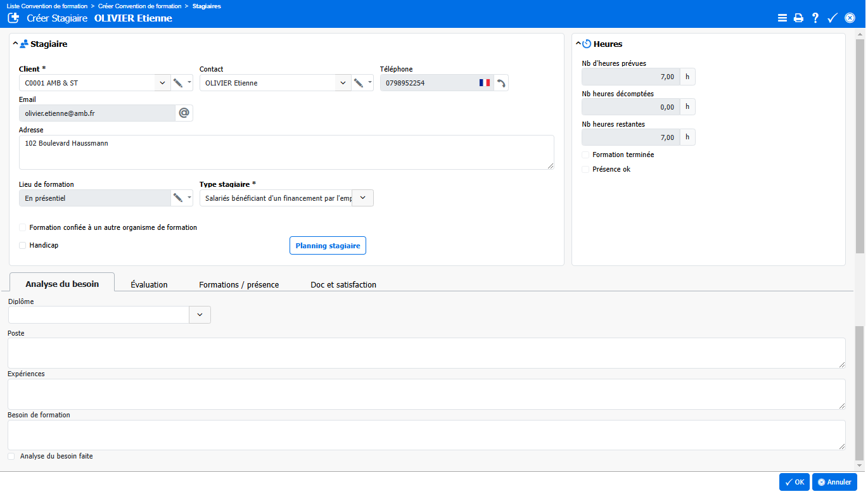Click the Annuler button
The image size is (868, 494).
point(834,482)
